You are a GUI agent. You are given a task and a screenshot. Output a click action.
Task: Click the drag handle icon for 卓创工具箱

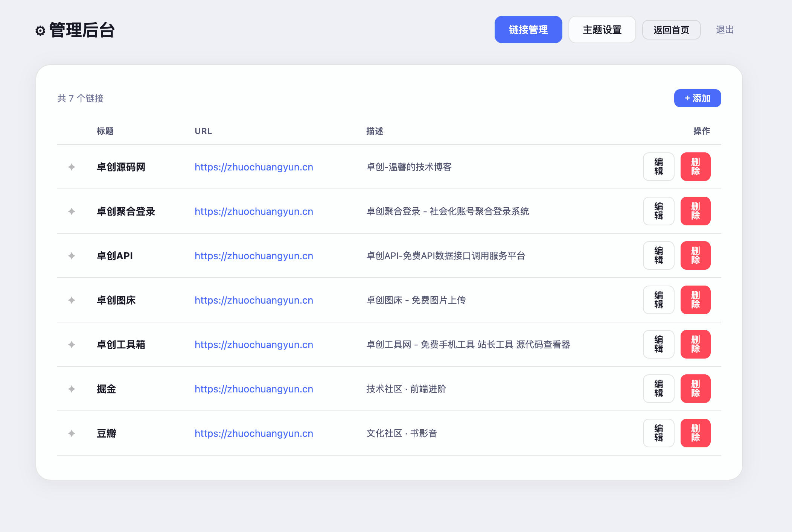pos(72,344)
